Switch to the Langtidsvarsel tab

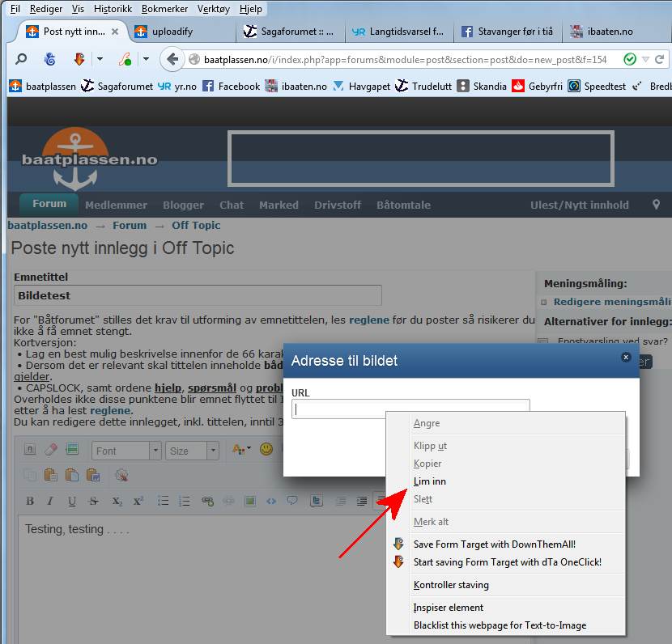[x=399, y=32]
